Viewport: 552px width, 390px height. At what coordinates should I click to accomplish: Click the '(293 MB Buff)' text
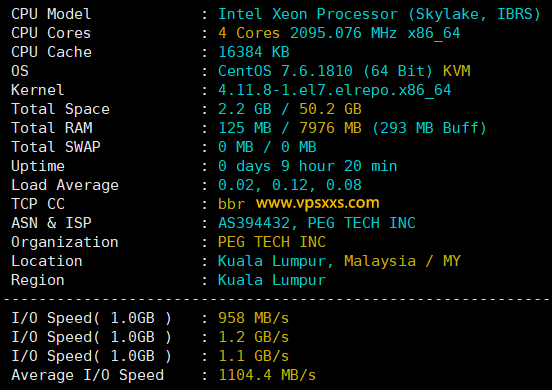(x=429, y=128)
